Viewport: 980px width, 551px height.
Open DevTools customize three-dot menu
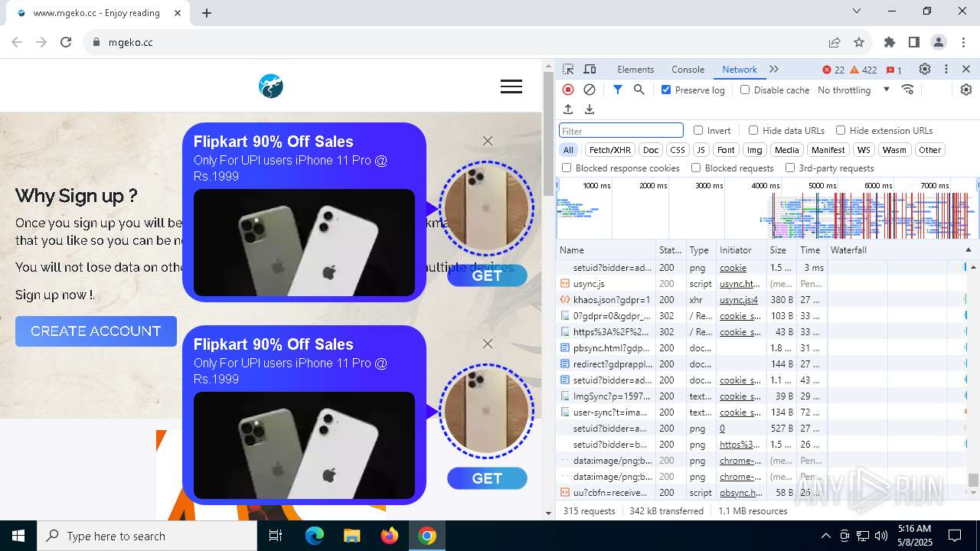(x=946, y=69)
